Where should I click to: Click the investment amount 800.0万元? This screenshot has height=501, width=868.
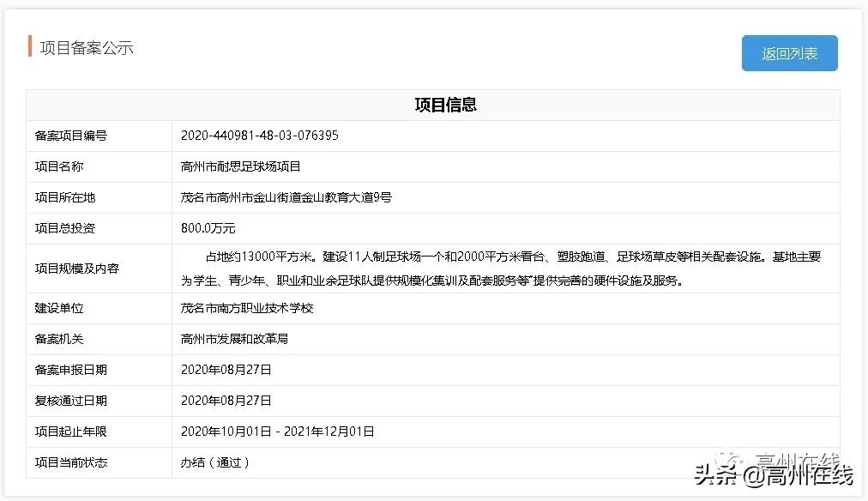coord(207,228)
